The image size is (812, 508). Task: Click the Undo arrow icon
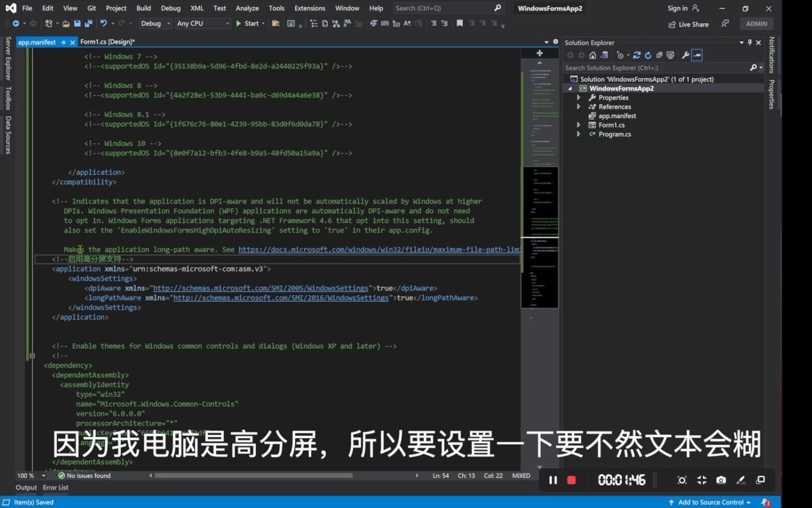coord(104,23)
